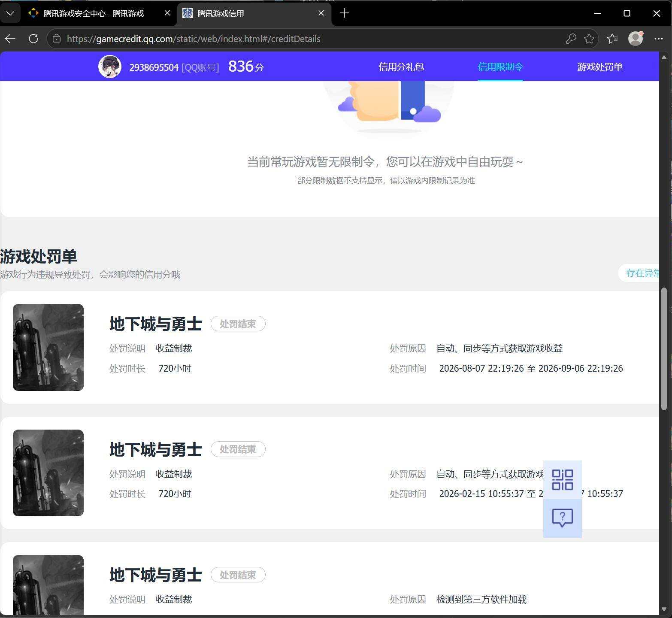Open a new browser tab
The image size is (672, 618).
(x=344, y=13)
